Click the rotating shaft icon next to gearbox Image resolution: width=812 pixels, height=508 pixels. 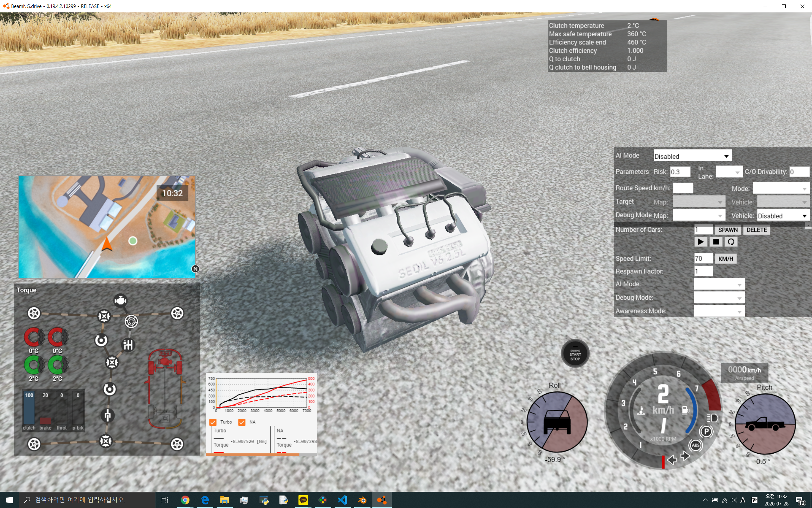tap(101, 340)
